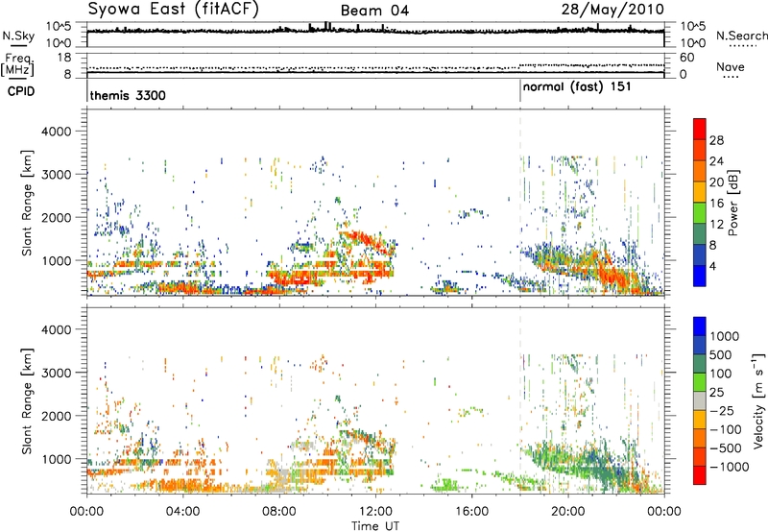Viewport: 768px width, 532px height.
Task: Click the 500 tick on Velocity colorbar
Action: pos(721,354)
